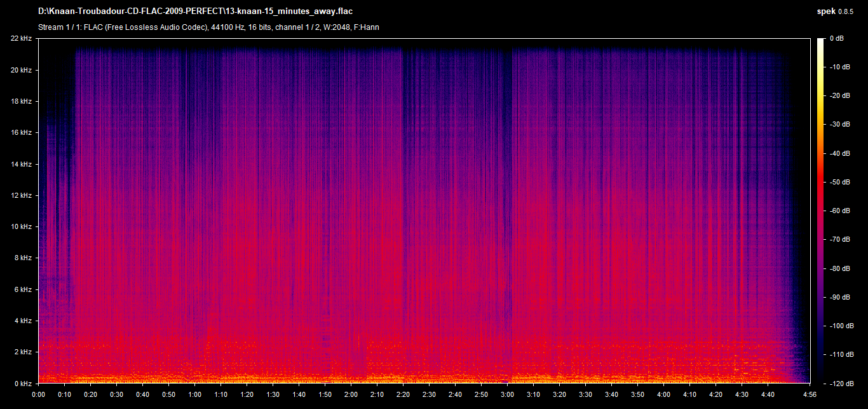Click the file path title text
This screenshot has height=409, width=868.
pos(195,11)
